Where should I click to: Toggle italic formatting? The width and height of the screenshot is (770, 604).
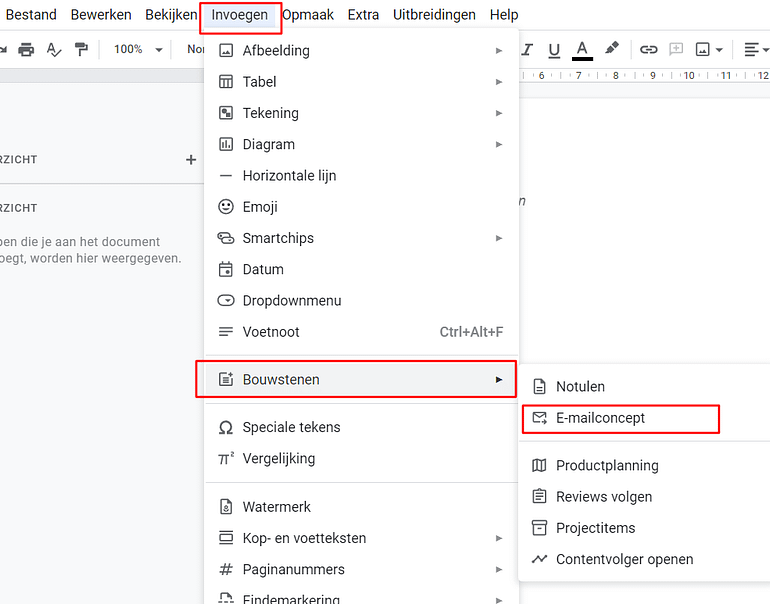(527, 50)
